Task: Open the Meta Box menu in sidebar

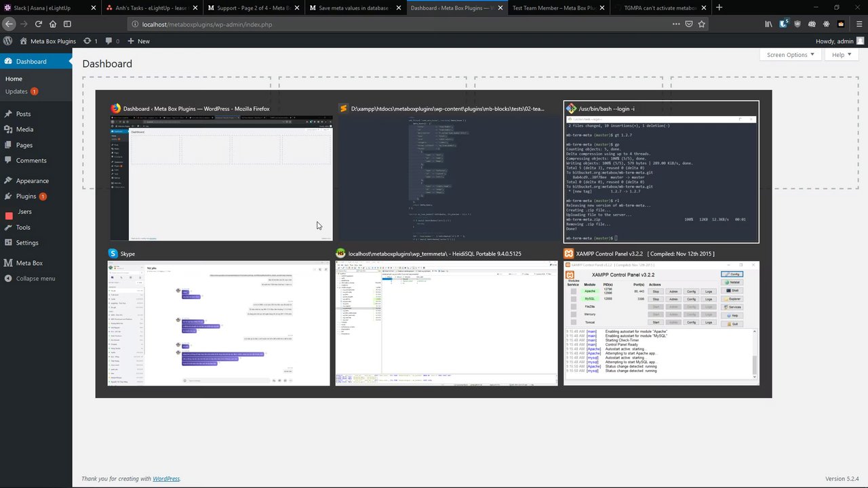Action: click(36, 263)
